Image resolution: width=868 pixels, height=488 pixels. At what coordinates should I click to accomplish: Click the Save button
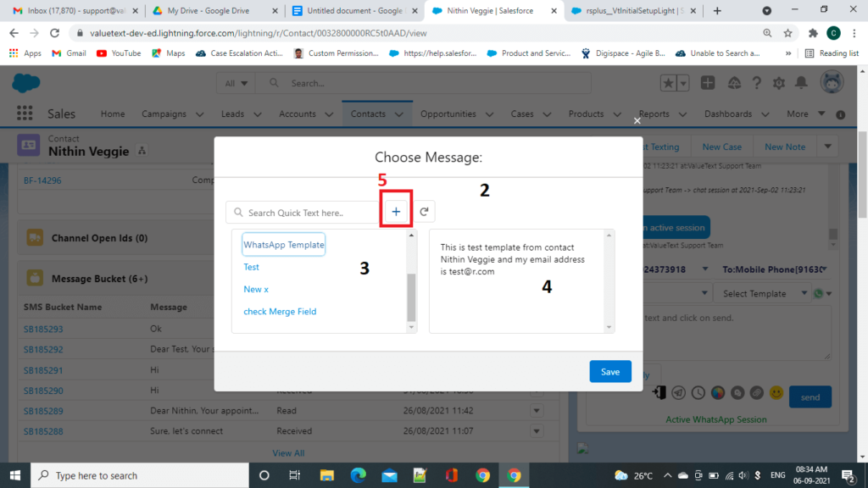pyautogui.click(x=609, y=371)
